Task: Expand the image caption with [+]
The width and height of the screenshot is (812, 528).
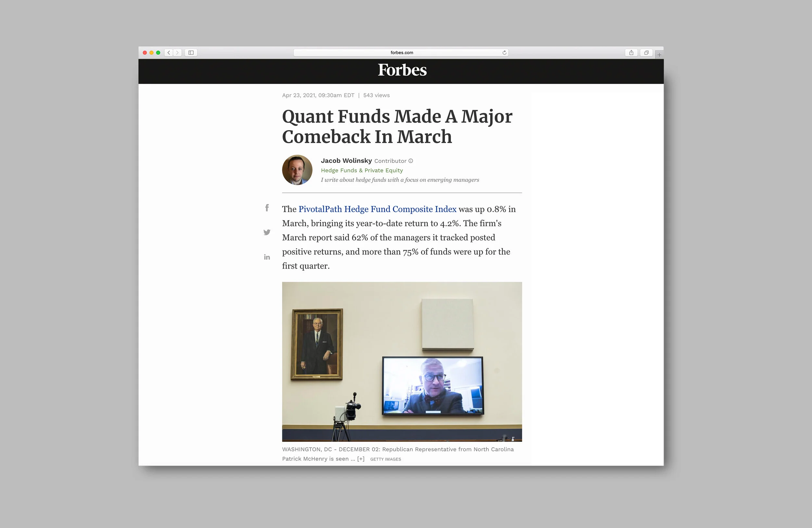Action: coord(361,459)
